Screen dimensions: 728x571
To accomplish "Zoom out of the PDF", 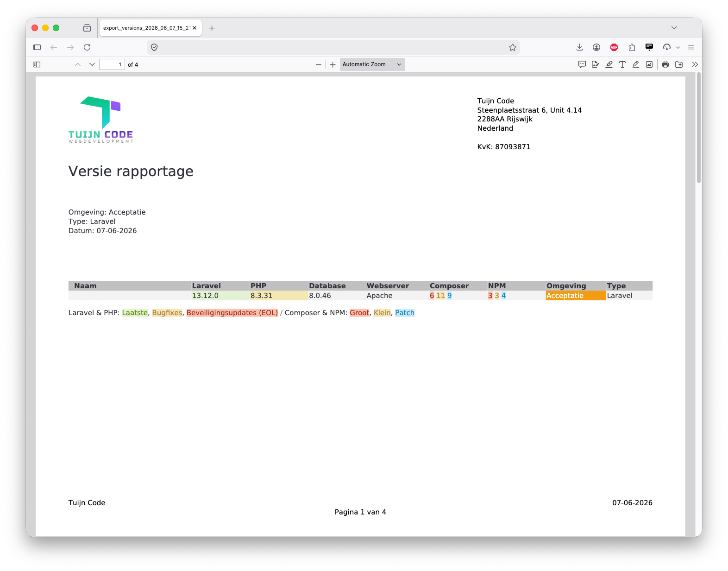I will [319, 64].
